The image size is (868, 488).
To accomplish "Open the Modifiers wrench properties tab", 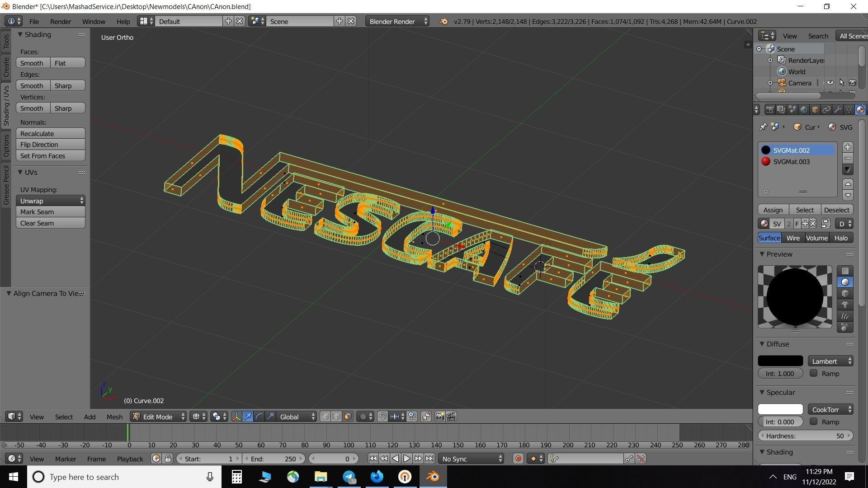I will [837, 110].
